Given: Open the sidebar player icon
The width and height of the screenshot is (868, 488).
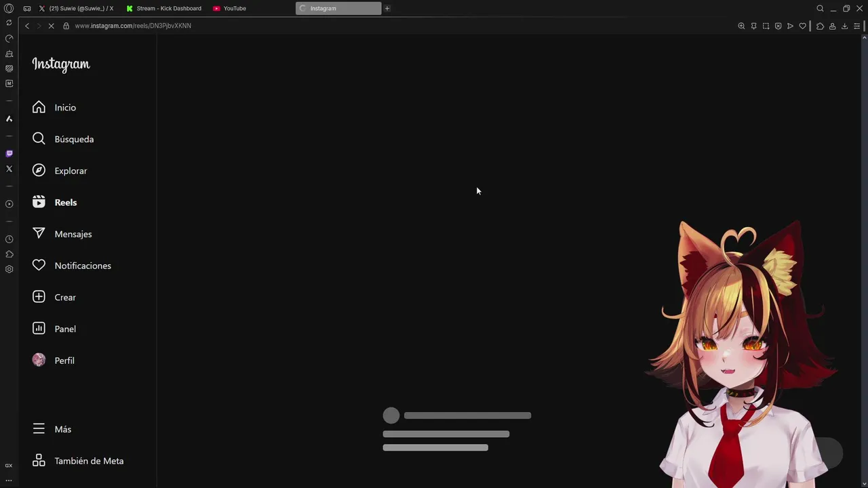Looking at the screenshot, I should tap(9, 204).
